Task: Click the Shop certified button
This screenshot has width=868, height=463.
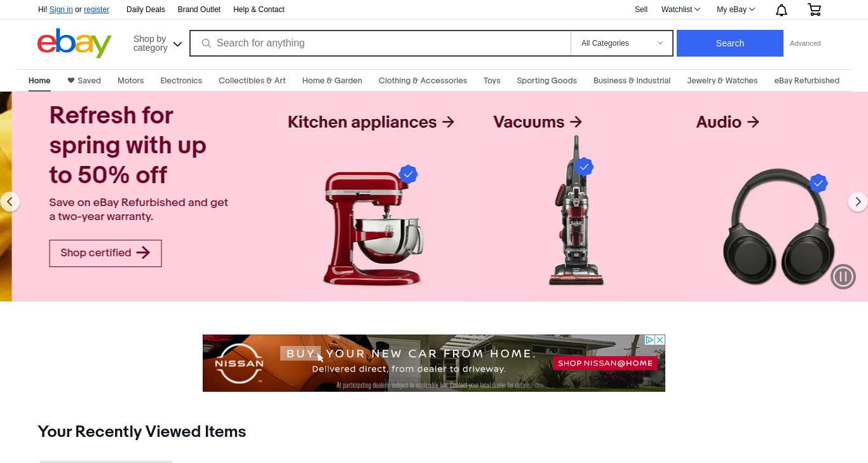Action: (x=105, y=253)
